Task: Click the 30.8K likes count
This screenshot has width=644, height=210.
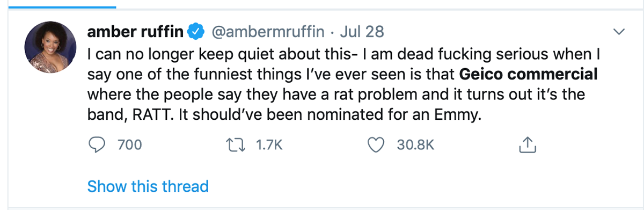Action: 415,144
